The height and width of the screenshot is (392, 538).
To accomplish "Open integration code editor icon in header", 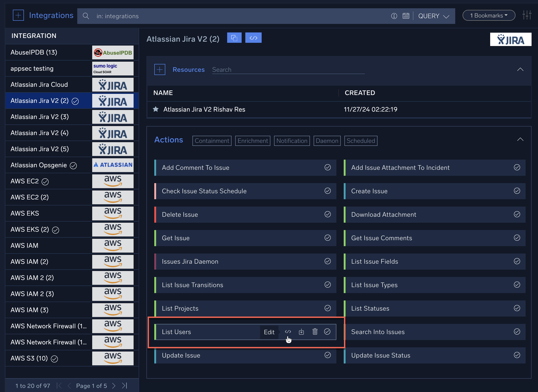I will pos(253,38).
